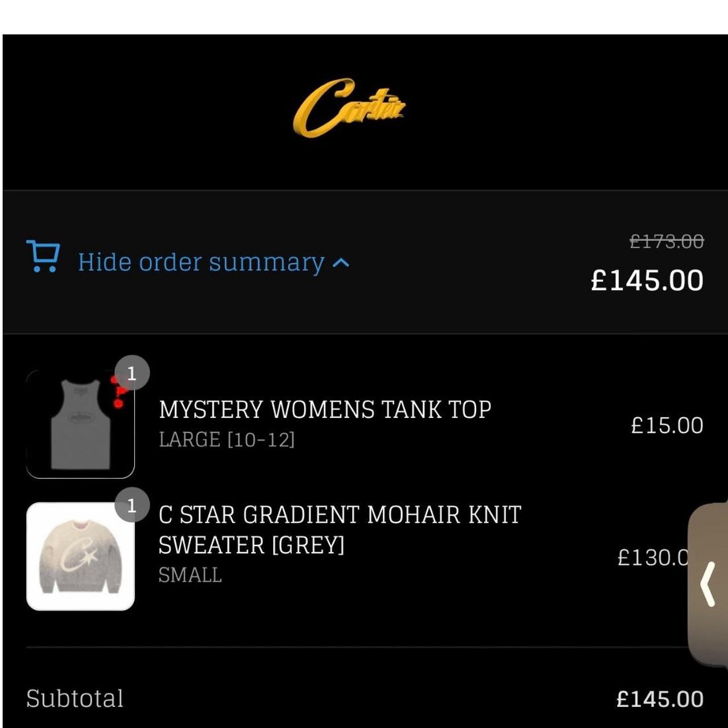Click the £15.00 tank top price

(667, 425)
